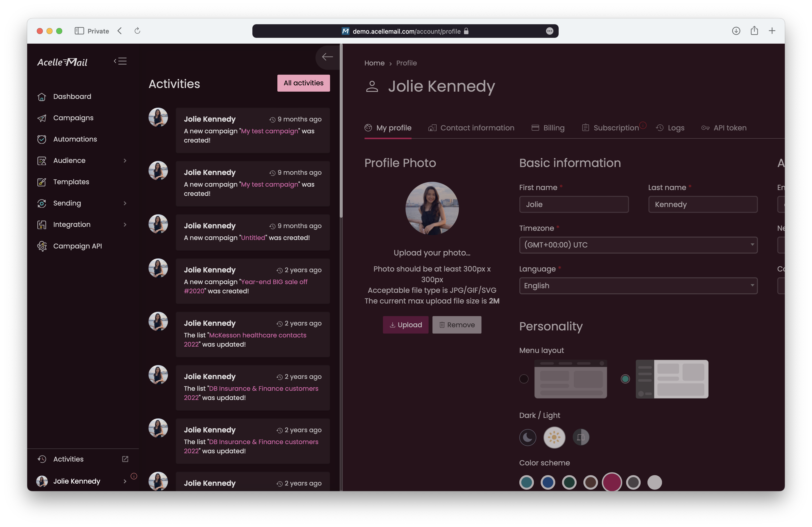This screenshot has height=527, width=812.
Task: Select the top menu layout radio
Action: click(524, 379)
